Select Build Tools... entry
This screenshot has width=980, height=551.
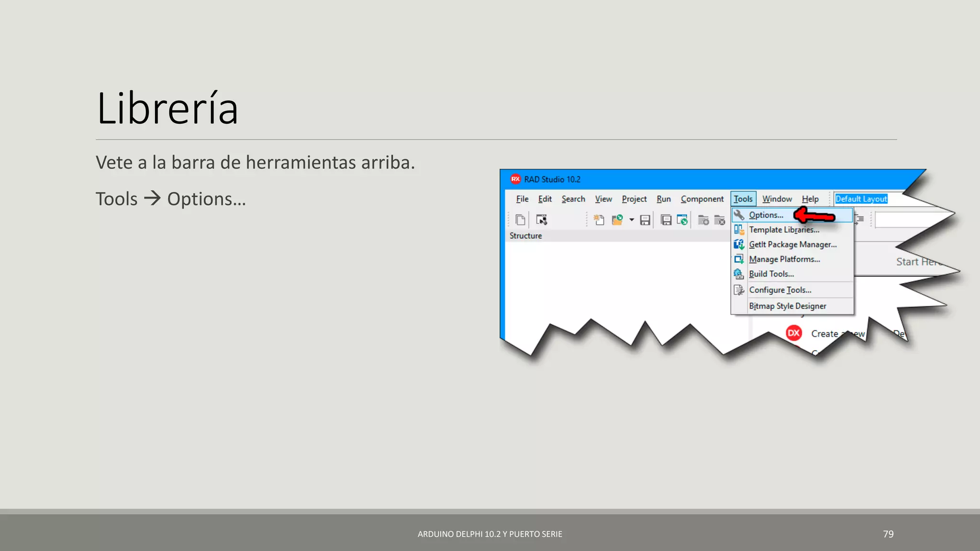pyautogui.click(x=792, y=274)
